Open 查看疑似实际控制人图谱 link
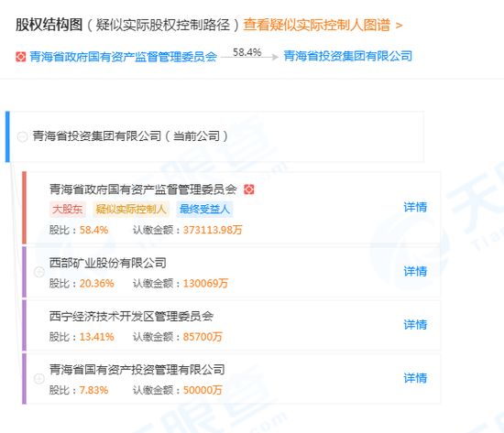The width and height of the screenshot is (504, 433). [317, 25]
